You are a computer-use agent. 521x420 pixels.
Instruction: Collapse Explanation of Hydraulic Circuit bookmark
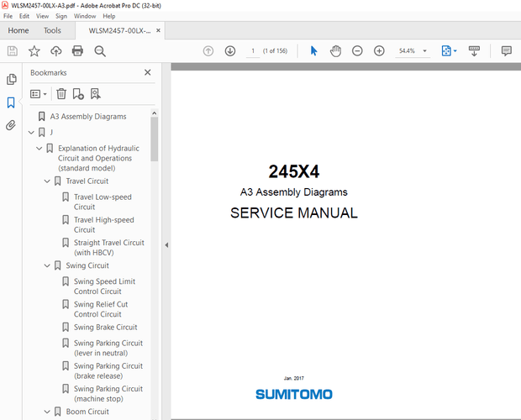(39, 148)
